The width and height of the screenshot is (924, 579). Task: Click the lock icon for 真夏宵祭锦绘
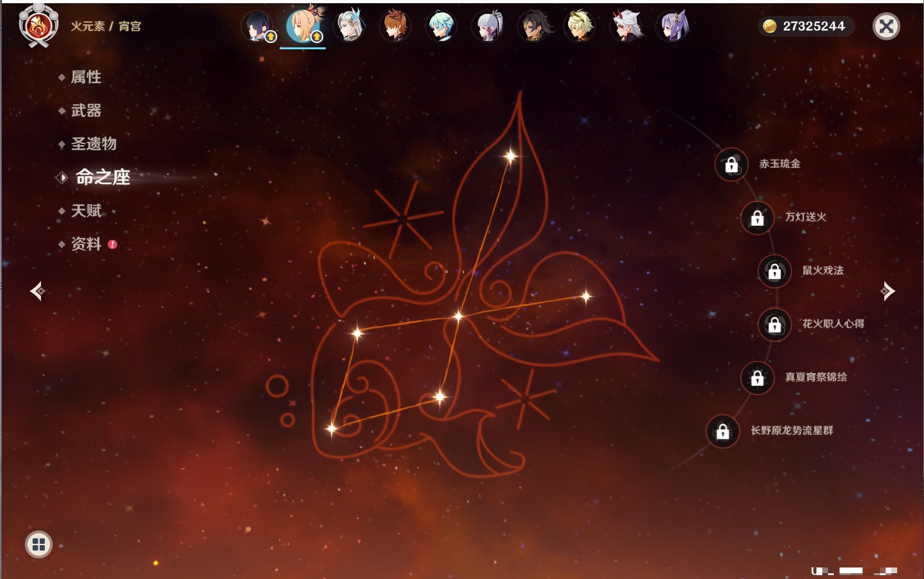coord(758,378)
